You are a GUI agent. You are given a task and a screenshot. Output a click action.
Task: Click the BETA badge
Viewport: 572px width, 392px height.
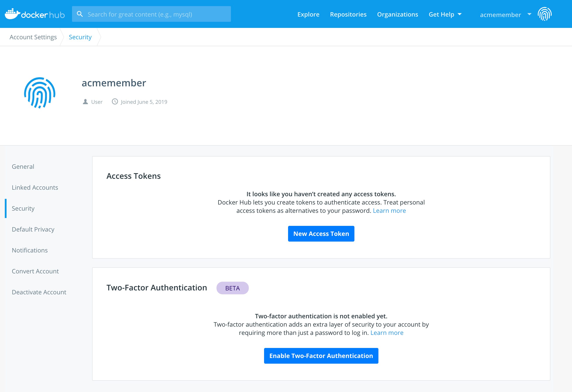coord(232,288)
